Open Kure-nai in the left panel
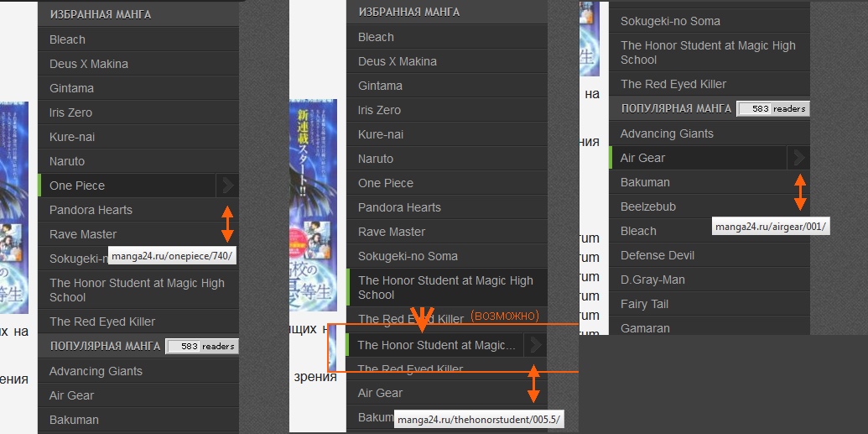The height and width of the screenshot is (434, 868). 138,138
